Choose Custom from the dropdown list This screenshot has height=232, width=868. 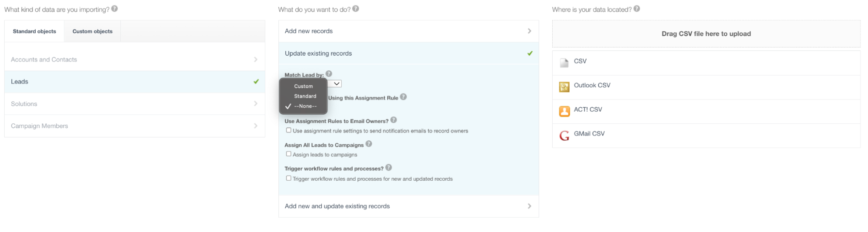coord(303,86)
